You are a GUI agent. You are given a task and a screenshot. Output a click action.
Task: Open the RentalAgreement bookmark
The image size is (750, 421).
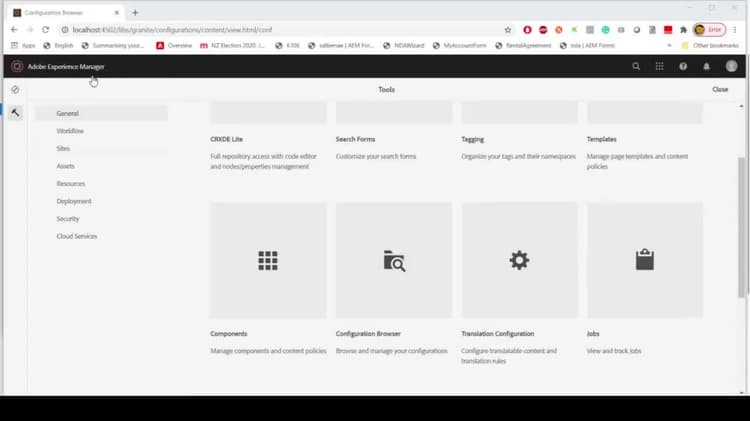pos(523,45)
